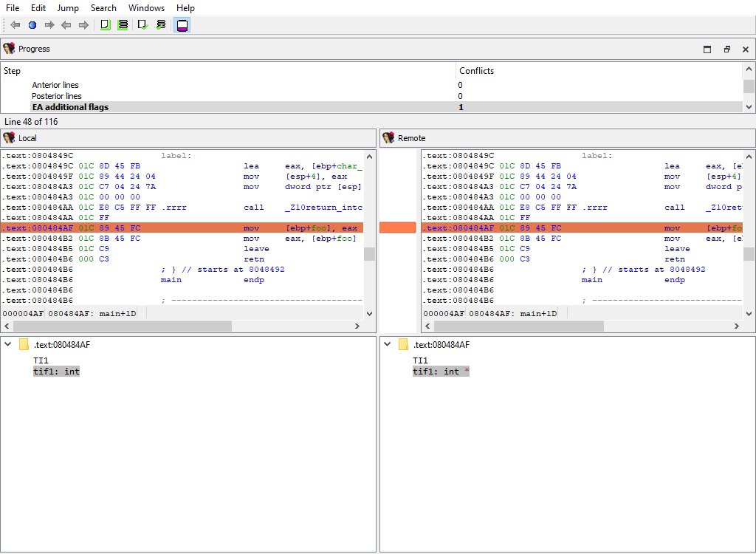
Task: Open the Windows menu
Action: (146, 8)
